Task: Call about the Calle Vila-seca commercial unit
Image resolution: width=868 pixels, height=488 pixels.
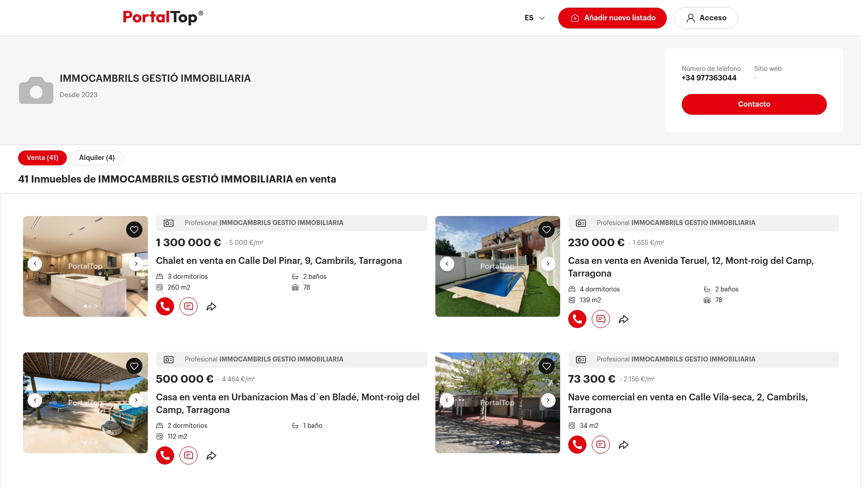Action: click(x=577, y=445)
